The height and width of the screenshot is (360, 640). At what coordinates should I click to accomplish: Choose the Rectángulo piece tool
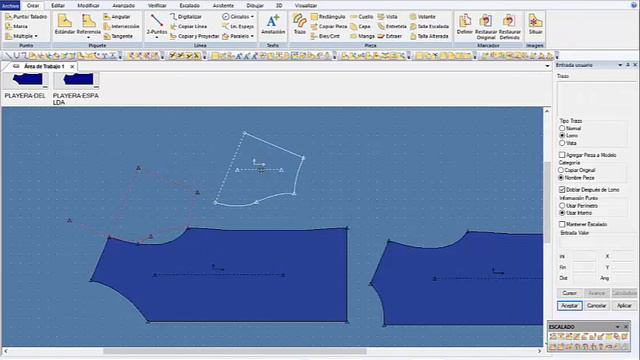coord(328,17)
